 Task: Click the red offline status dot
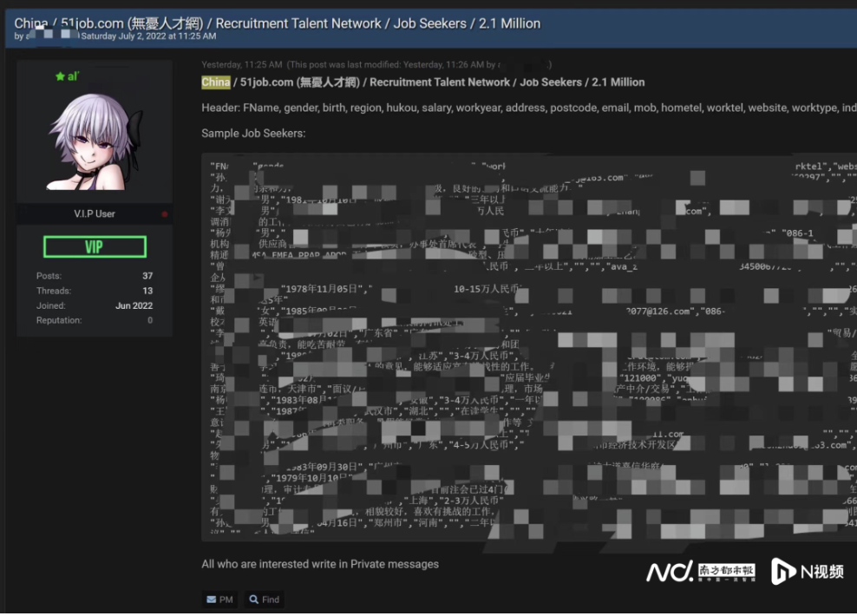coord(164,214)
